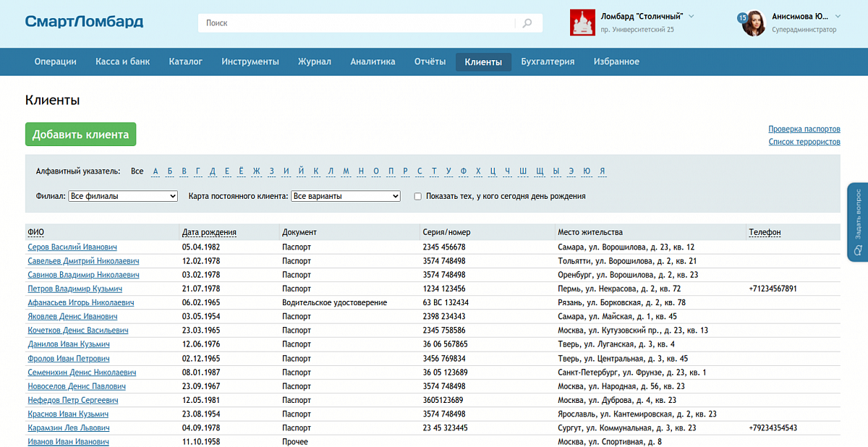Image resolution: width=868 pixels, height=447 pixels.
Task: Expand the Филиал dropdown
Action: [x=123, y=196]
